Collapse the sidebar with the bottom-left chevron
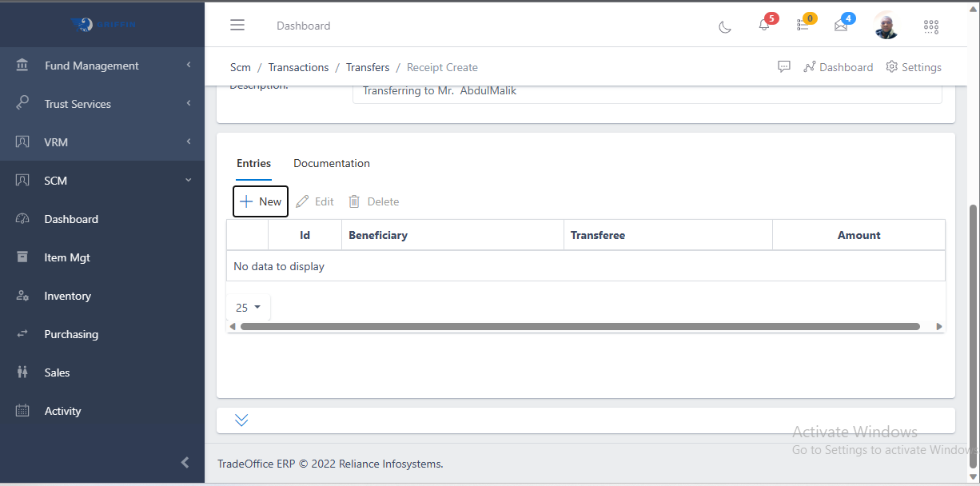Screen dimensions: 980x486 point(185,462)
